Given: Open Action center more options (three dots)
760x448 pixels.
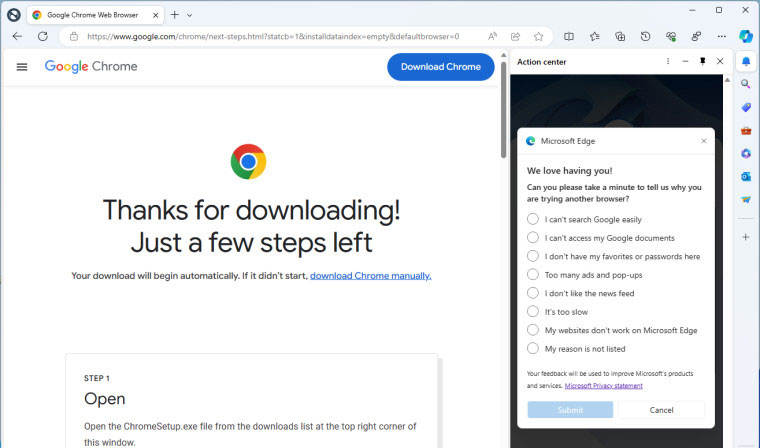Looking at the screenshot, I should pos(668,61).
